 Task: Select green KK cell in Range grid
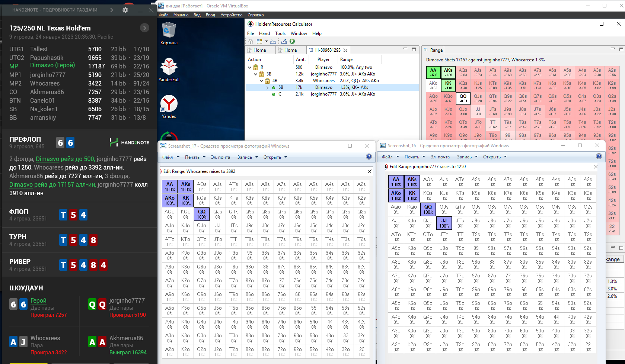[448, 86]
